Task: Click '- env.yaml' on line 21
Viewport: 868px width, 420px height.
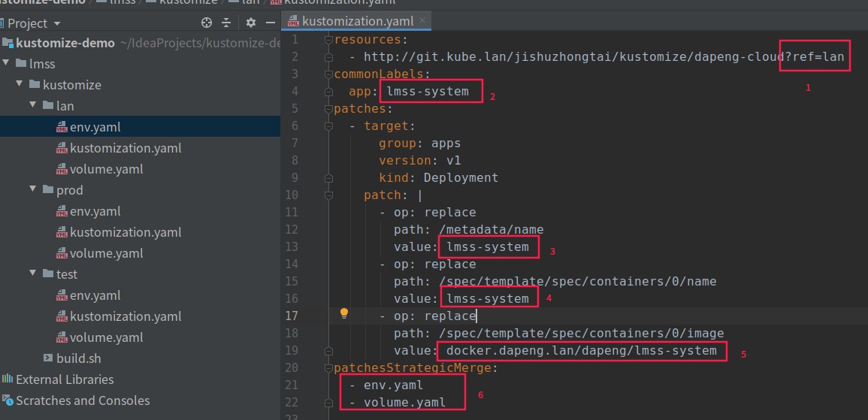Action: tap(386, 385)
